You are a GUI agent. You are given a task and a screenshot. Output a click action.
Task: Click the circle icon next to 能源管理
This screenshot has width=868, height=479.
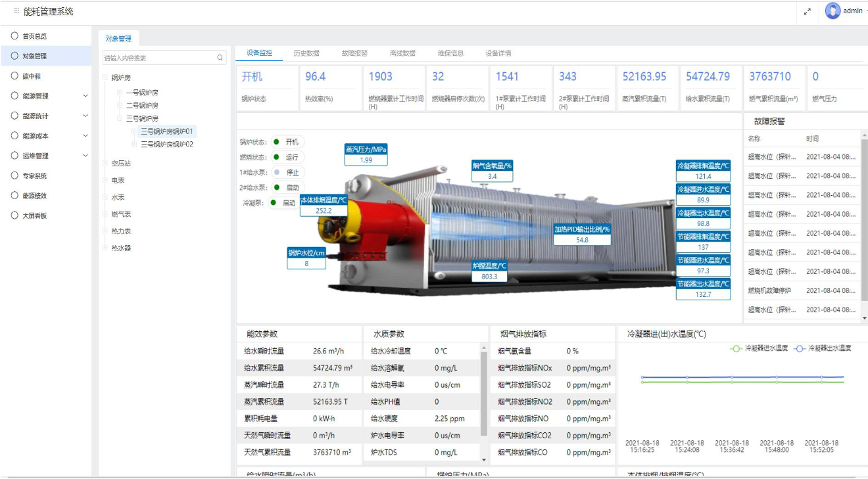(x=14, y=96)
